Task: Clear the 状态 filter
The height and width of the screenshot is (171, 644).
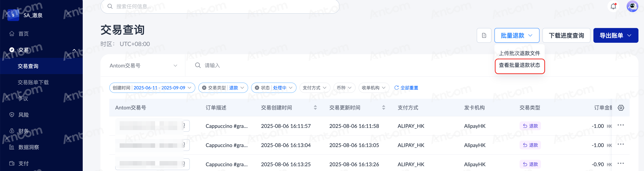Action: pyautogui.click(x=257, y=88)
